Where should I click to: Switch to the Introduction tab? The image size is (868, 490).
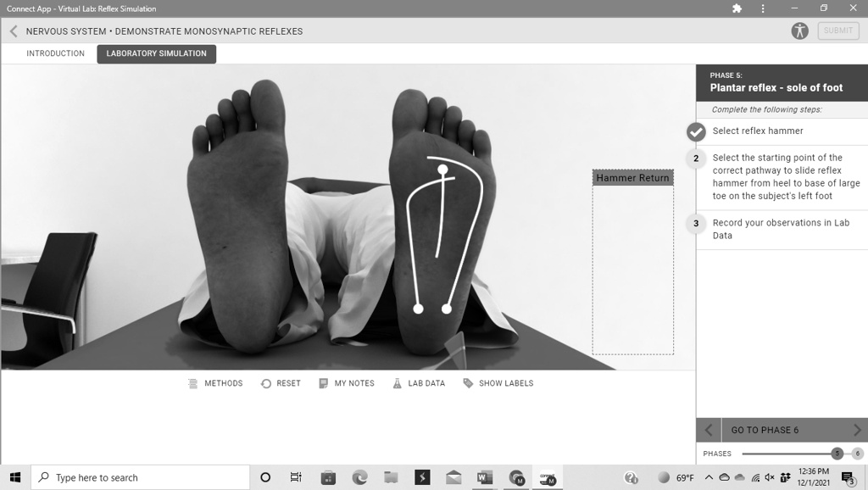tap(55, 53)
